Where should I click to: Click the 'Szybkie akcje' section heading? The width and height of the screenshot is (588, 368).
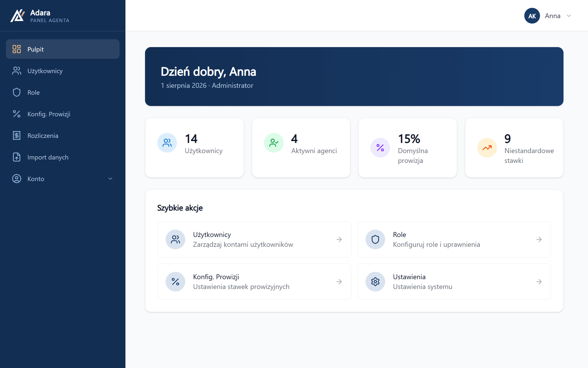[x=180, y=208]
